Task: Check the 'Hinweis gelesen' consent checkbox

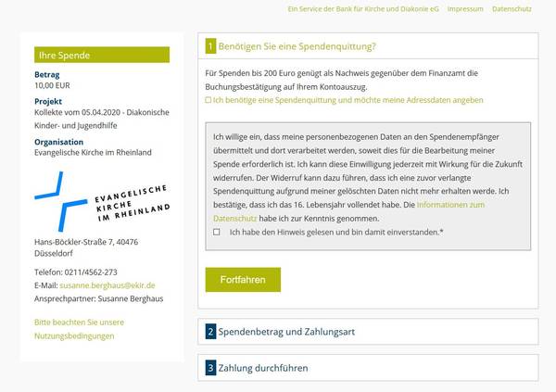Action: point(216,232)
